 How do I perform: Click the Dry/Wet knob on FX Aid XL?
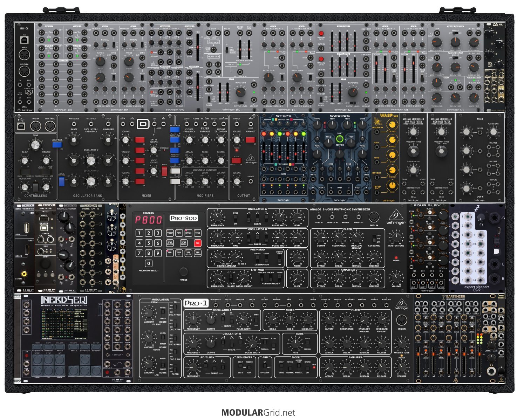pyautogui.click(x=499, y=64)
